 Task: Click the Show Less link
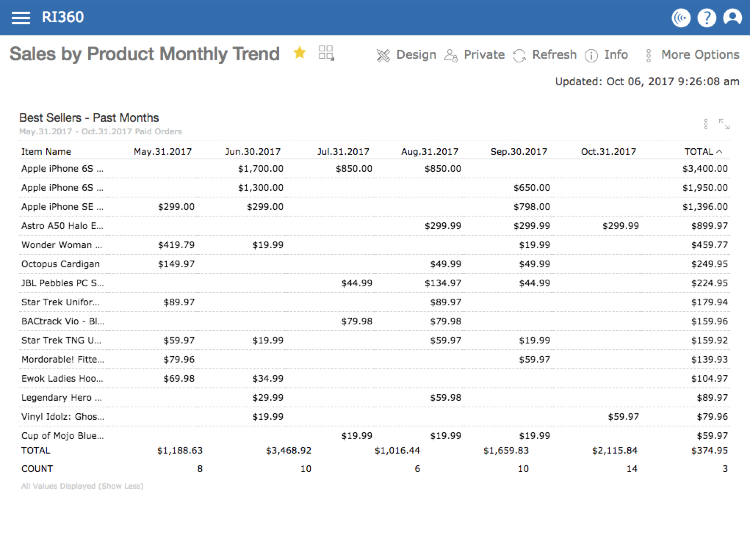(x=121, y=486)
